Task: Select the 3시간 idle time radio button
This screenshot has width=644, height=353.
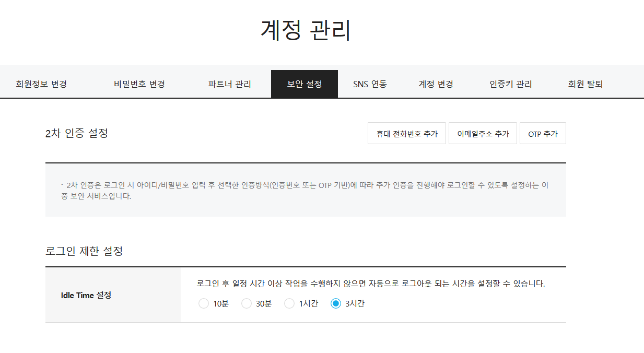Action: 336,303
